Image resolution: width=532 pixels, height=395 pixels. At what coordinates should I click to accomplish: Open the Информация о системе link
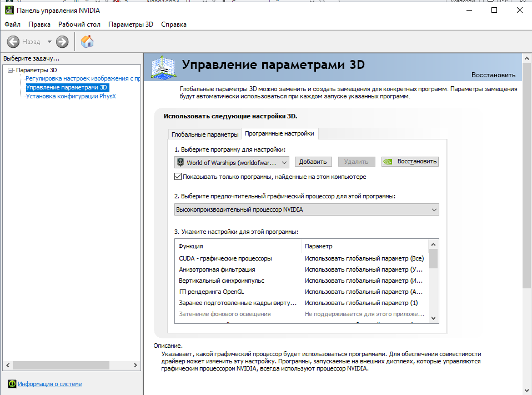pyautogui.click(x=50, y=384)
